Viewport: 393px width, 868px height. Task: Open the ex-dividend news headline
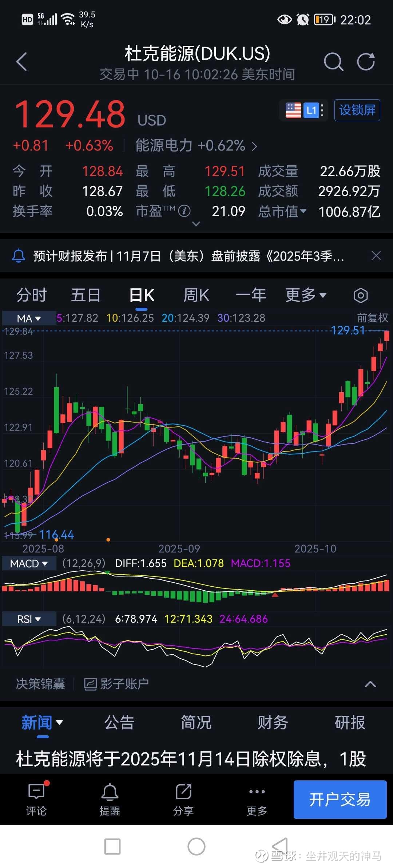click(x=191, y=759)
